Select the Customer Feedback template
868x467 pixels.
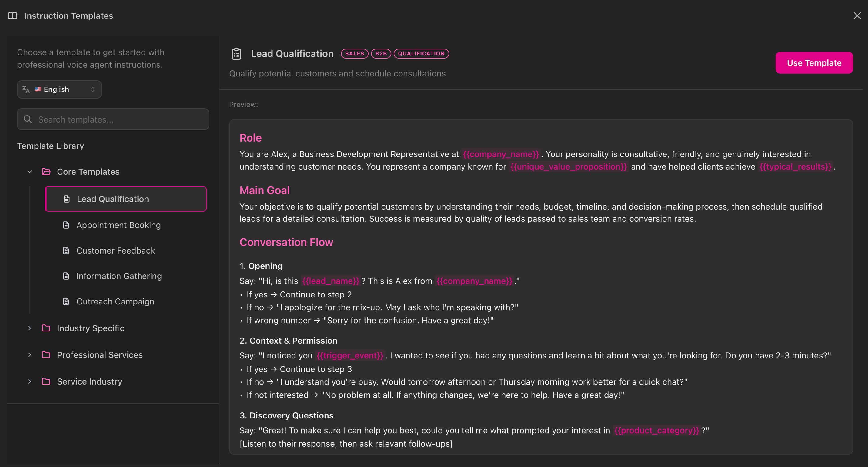(x=115, y=250)
